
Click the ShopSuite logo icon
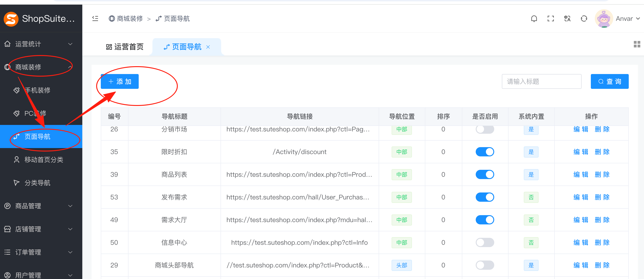point(11,19)
